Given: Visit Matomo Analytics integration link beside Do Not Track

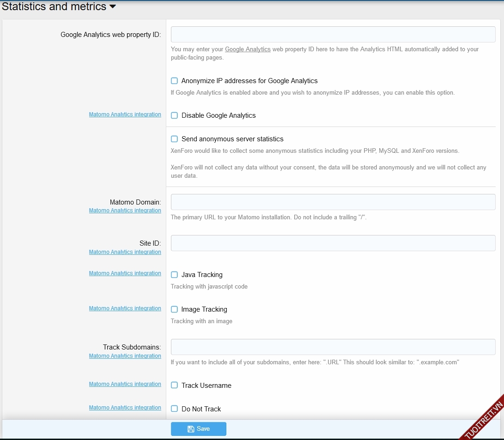Looking at the screenshot, I should 125,408.
